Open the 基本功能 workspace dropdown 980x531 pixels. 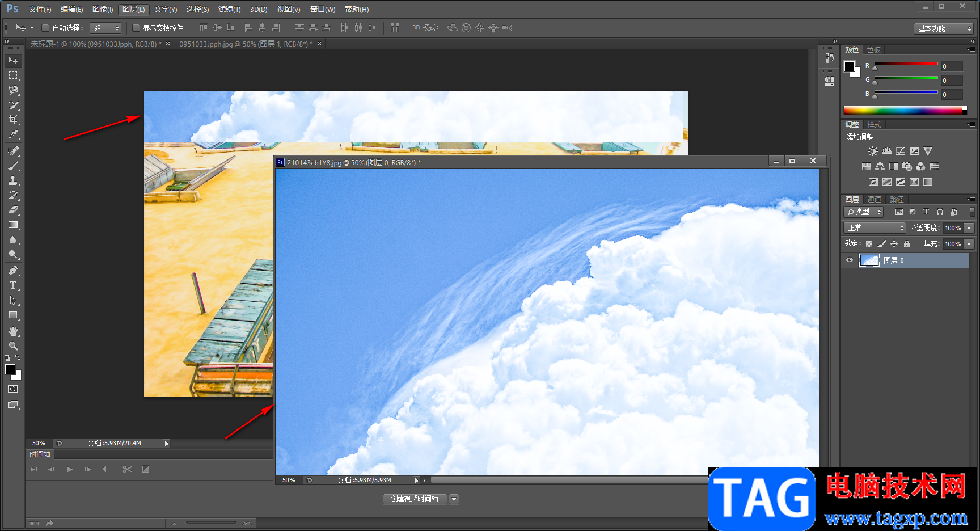tap(944, 28)
